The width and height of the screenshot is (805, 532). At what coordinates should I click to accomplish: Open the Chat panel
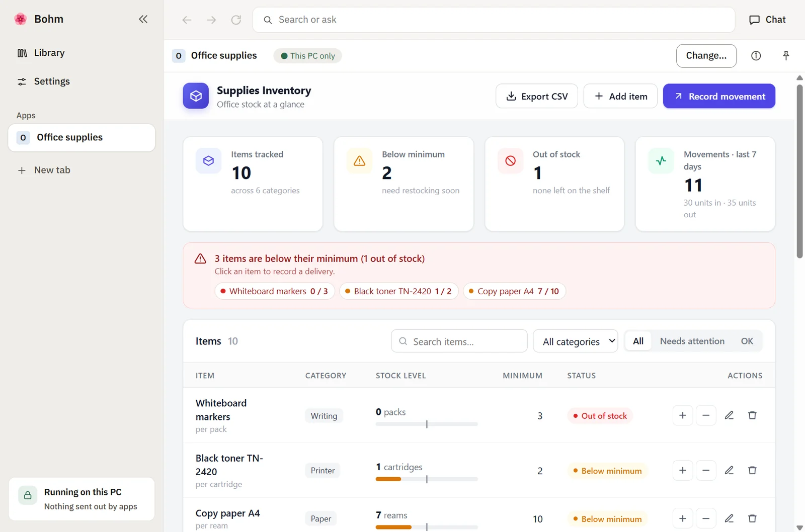(767, 20)
